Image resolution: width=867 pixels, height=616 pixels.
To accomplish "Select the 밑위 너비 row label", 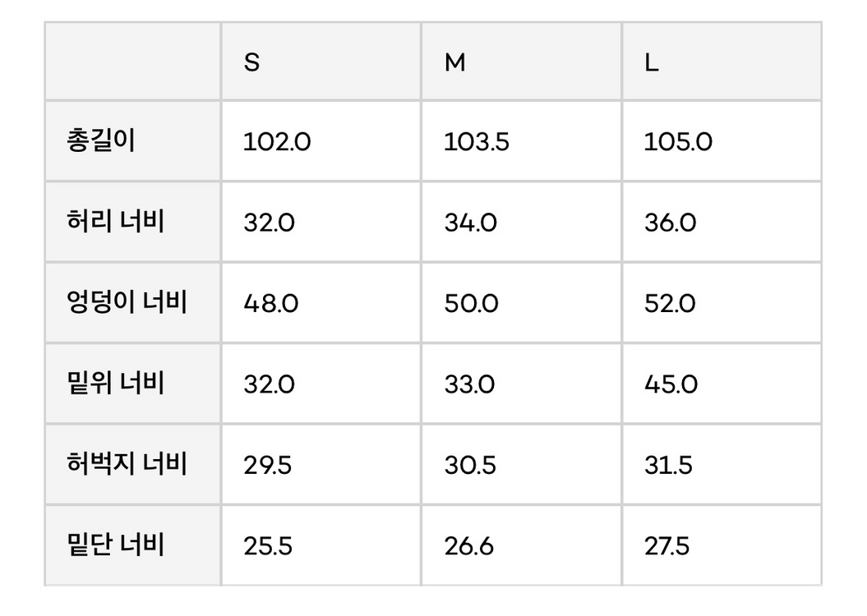I will [116, 384].
